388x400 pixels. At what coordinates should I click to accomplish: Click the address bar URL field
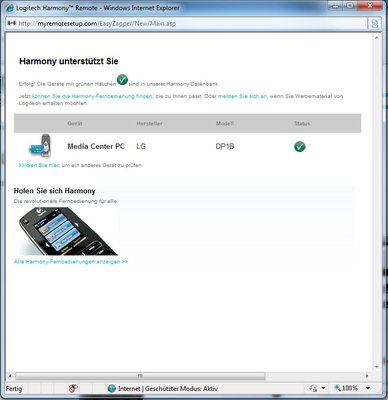pyautogui.click(x=187, y=24)
